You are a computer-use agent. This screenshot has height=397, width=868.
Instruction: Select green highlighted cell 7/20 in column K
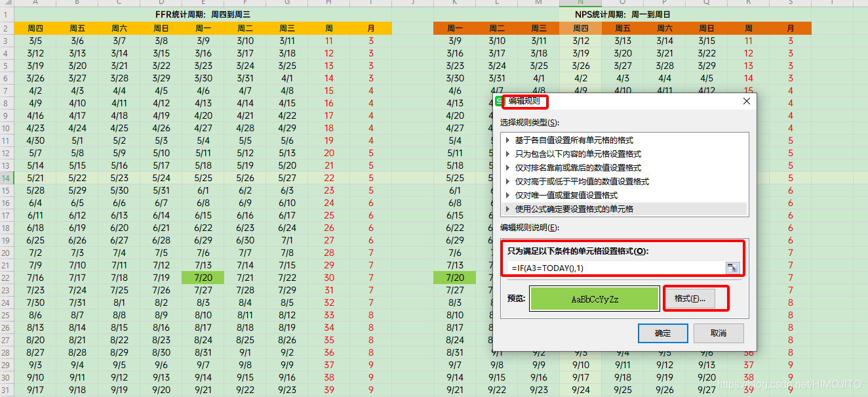coord(455,278)
